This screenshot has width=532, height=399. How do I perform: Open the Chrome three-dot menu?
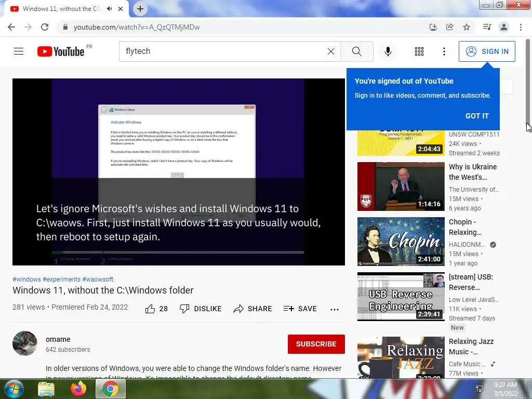pyautogui.click(x=521, y=27)
